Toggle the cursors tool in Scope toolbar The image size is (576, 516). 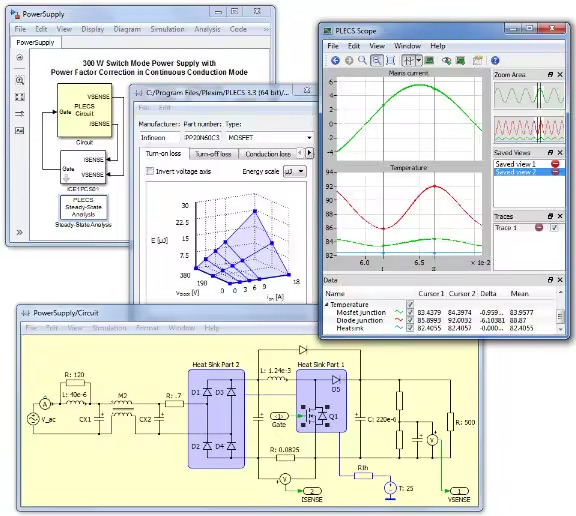pos(408,61)
